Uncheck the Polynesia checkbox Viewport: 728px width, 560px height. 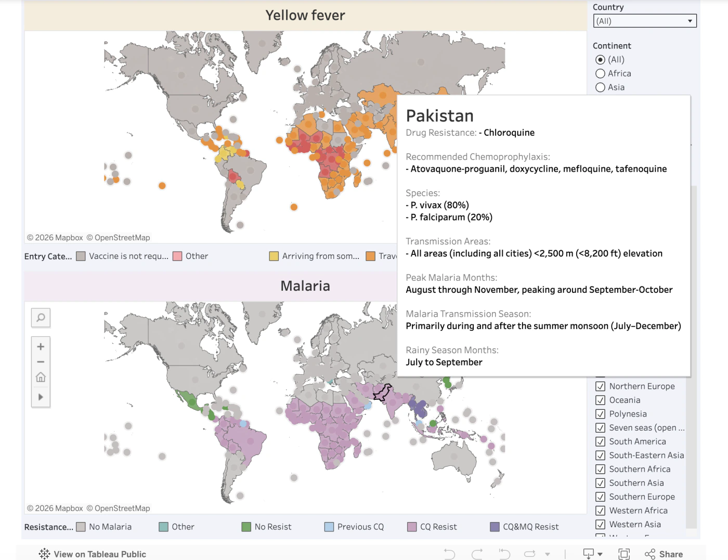pos(600,414)
